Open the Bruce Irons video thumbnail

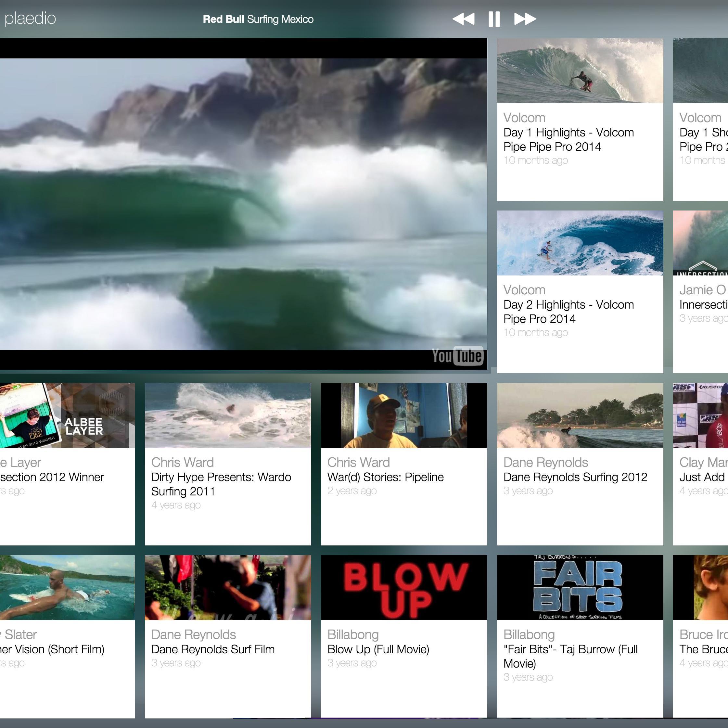point(700,588)
